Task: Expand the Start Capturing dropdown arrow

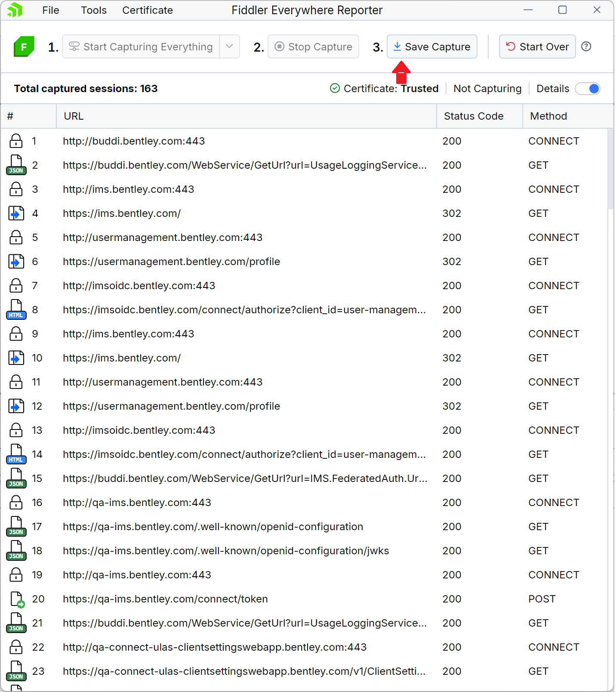Action: click(x=229, y=46)
